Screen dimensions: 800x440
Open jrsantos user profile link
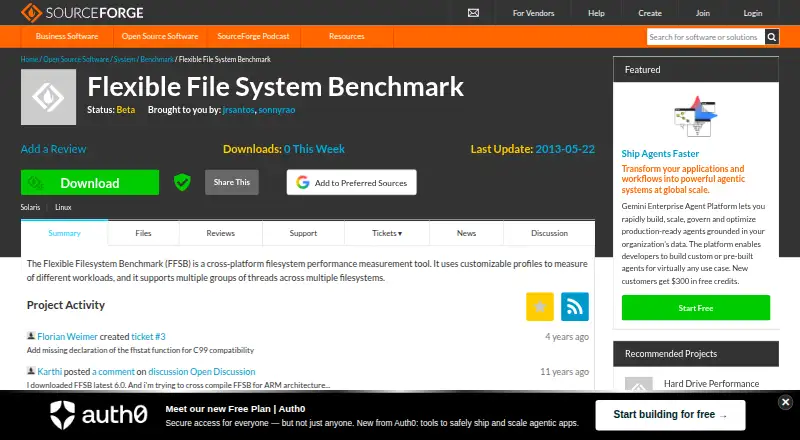pos(238,110)
